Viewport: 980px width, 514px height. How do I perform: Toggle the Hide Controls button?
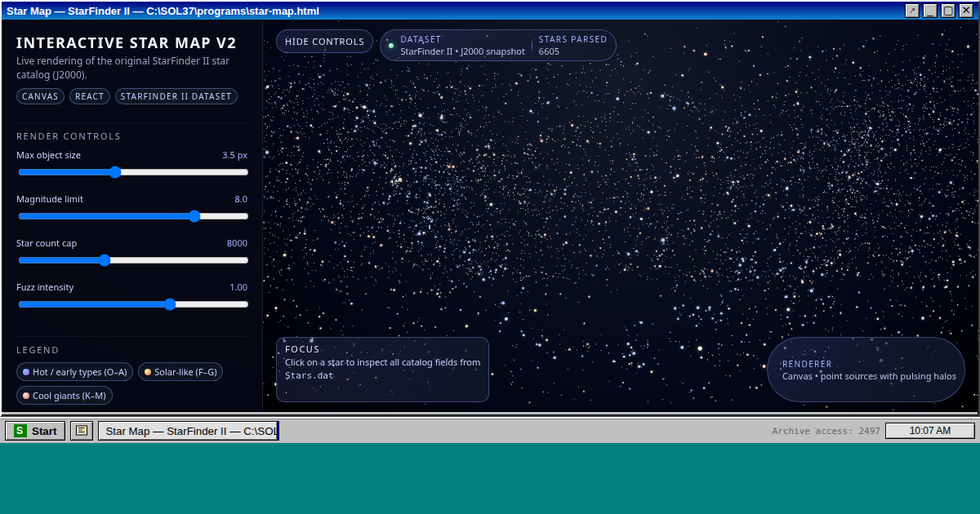324,42
